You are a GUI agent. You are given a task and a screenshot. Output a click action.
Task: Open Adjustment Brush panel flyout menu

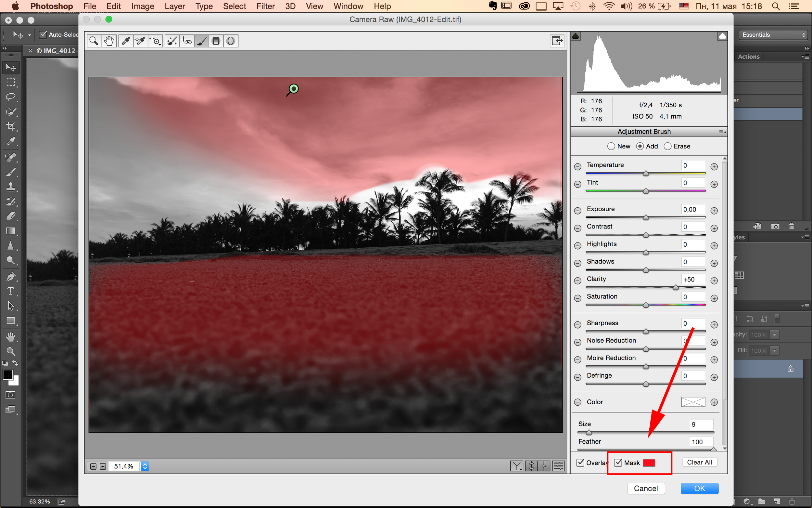(x=722, y=132)
